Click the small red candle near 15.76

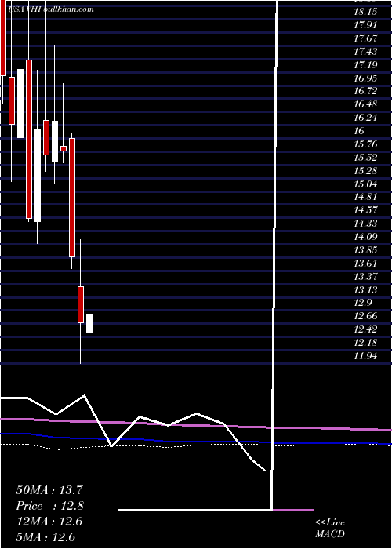tap(64, 148)
